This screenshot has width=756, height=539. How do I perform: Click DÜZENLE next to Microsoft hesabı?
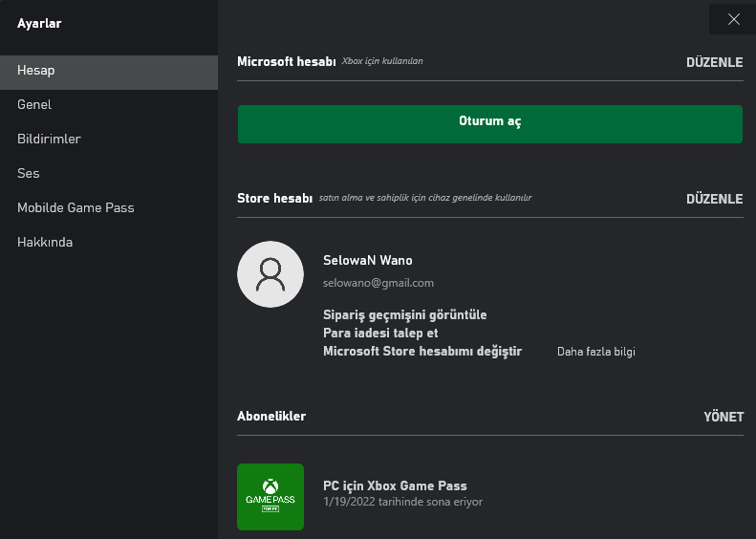click(x=714, y=62)
